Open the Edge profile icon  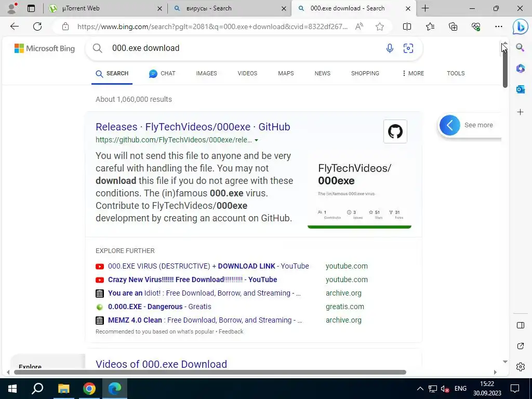(12, 8)
